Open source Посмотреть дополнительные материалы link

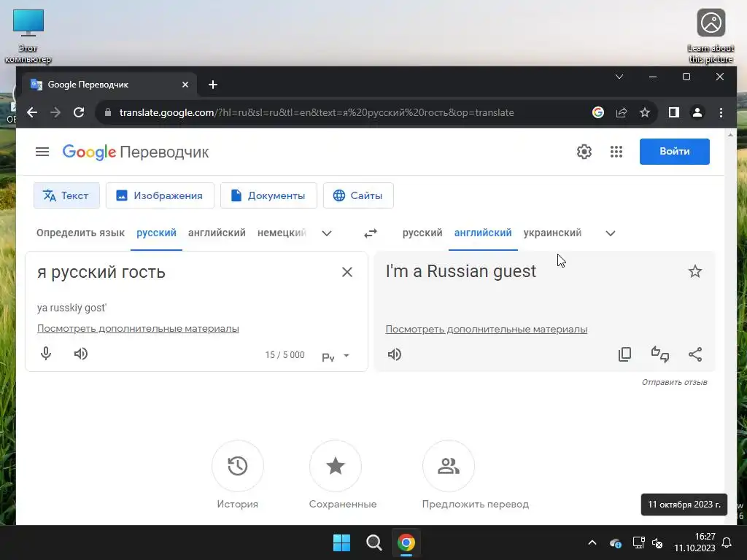pos(138,329)
